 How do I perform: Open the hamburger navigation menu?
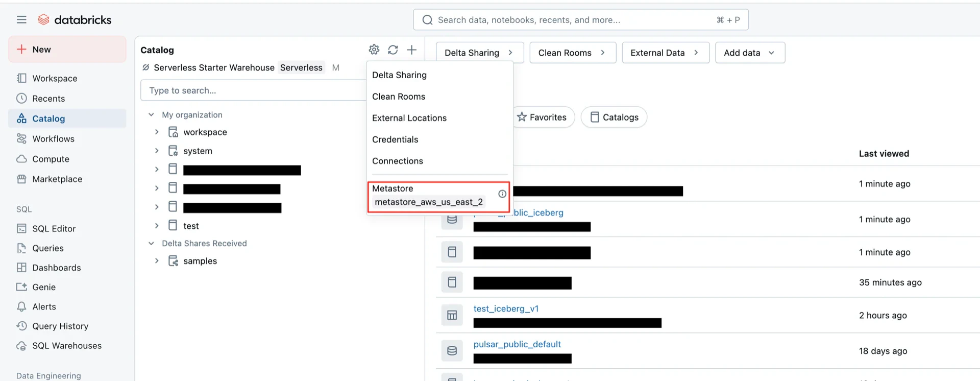(21, 20)
